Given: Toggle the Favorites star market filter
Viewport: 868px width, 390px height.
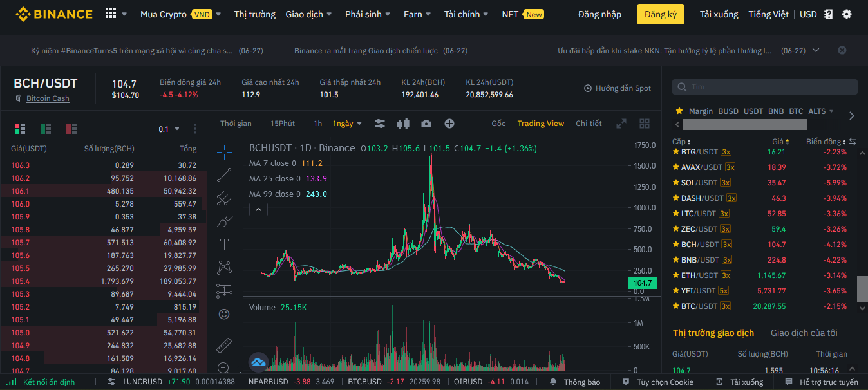Looking at the screenshot, I should point(679,111).
